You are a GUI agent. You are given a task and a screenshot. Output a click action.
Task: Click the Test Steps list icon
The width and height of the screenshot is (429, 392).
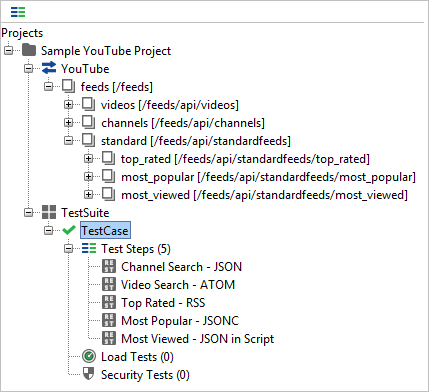(x=89, y=248)
